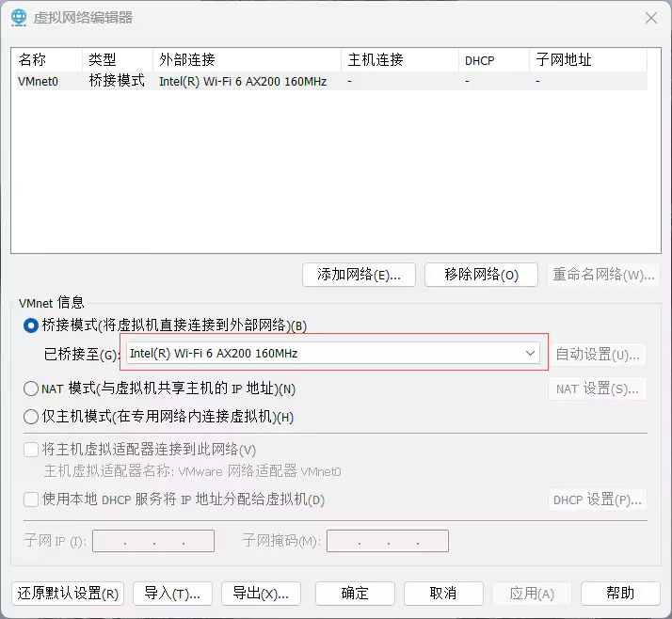672x619 pixels.
Task: Click the 还原默认设置(R) button
Action: click(68, 594)
